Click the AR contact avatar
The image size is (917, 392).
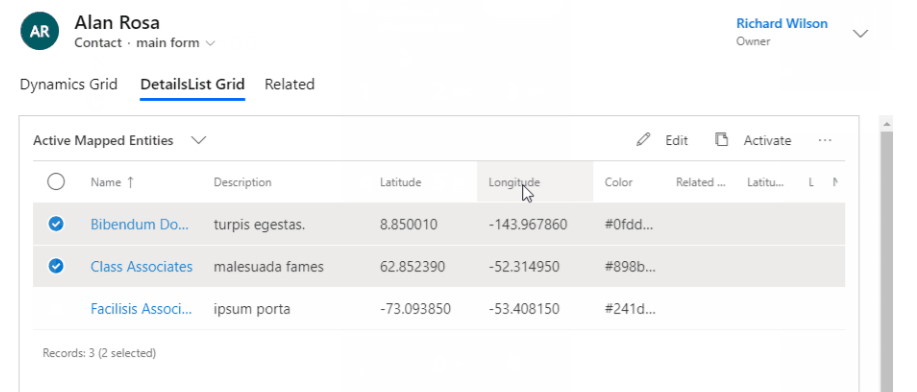tap(39, 31)
